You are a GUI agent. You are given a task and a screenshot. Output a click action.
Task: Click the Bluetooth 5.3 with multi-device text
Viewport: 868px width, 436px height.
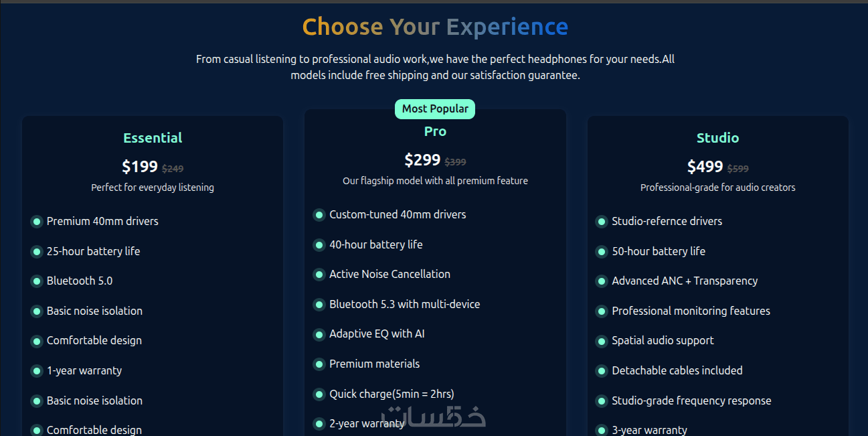(x=404, y=304)
